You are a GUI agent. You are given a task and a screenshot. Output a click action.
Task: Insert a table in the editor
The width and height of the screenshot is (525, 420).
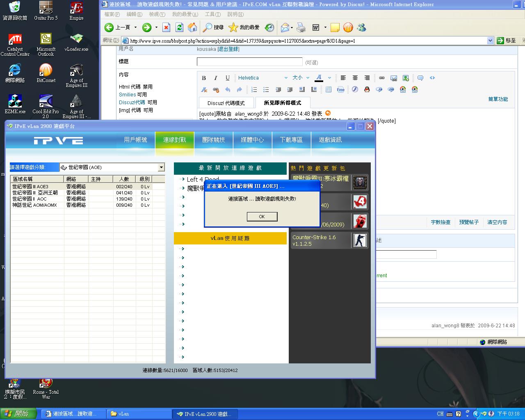point(329,90)
